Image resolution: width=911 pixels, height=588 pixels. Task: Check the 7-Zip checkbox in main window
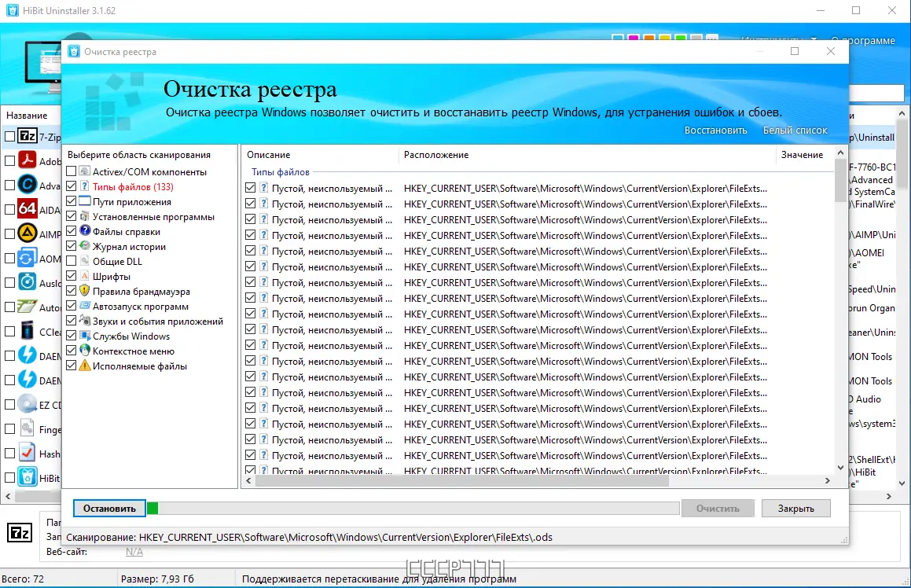click(10, 137)
